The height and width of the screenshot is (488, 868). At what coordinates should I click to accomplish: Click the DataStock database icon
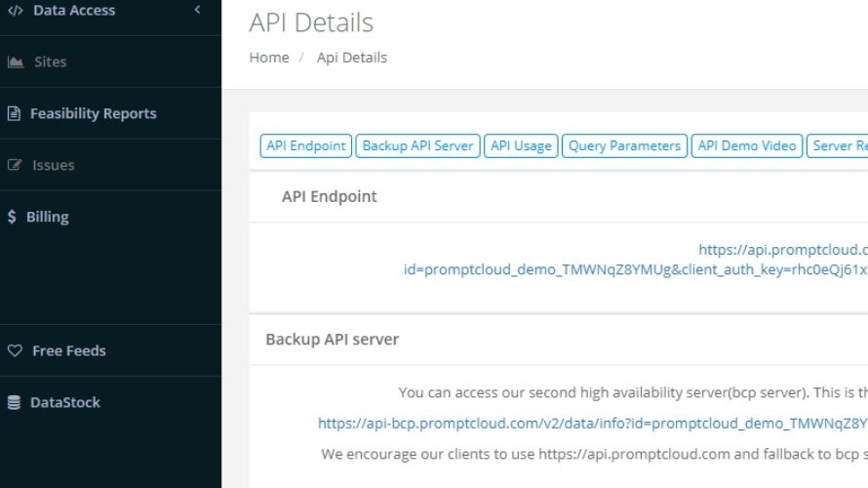(x=14, y=402)
